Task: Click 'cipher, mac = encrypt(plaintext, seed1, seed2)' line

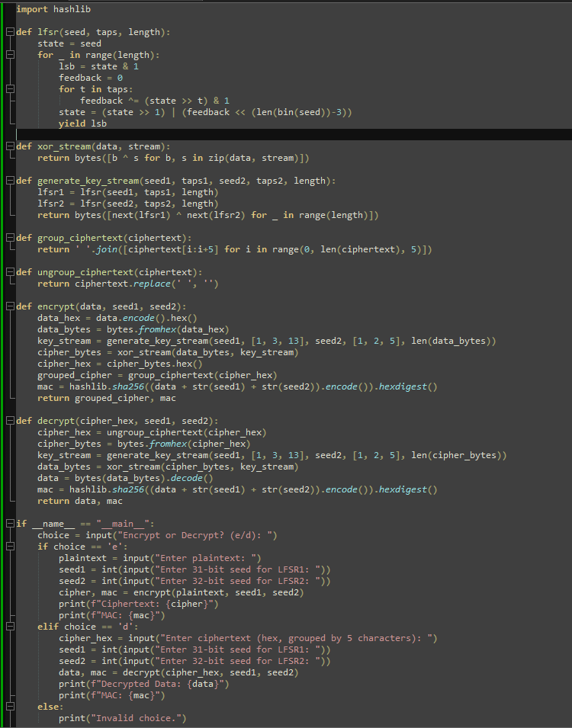Action: 182,592
